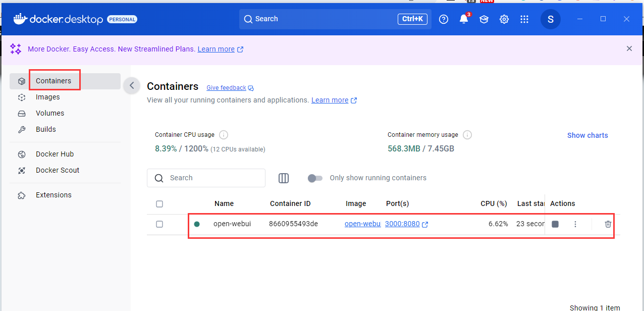644x311 pixels.
Task: Open Extensions from the sidebar
Action: tap(65, 195)
